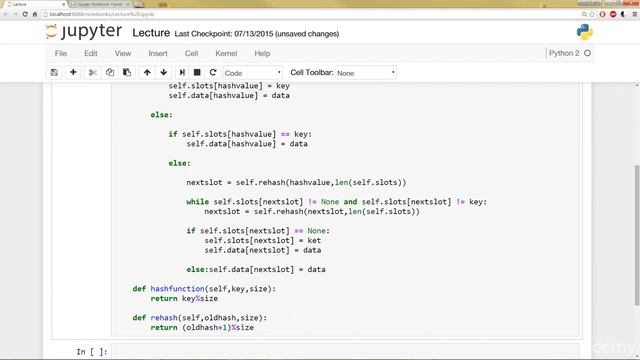Click the 'self.slots[nextslot] = ket' line

tap(263, 241)
